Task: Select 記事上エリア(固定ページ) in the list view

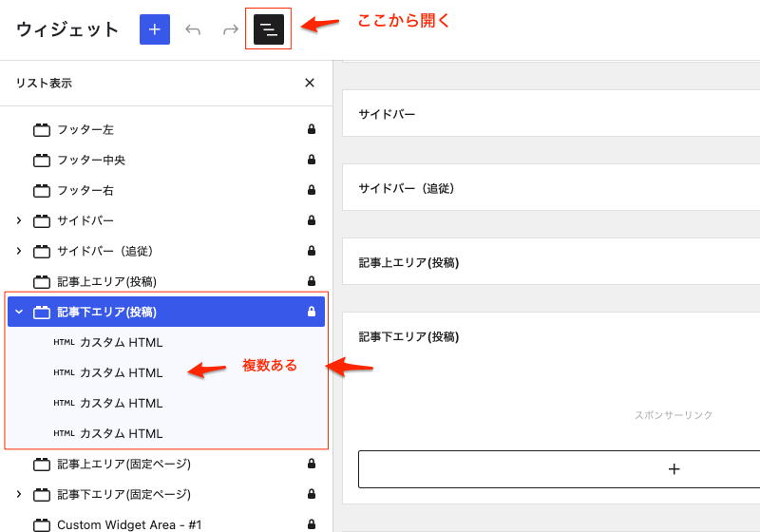Action: (166, 465)
